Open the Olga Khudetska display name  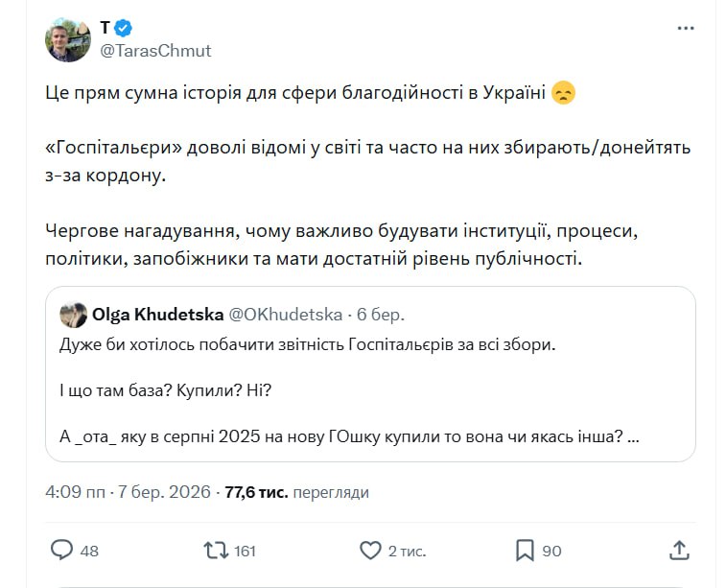154,314
